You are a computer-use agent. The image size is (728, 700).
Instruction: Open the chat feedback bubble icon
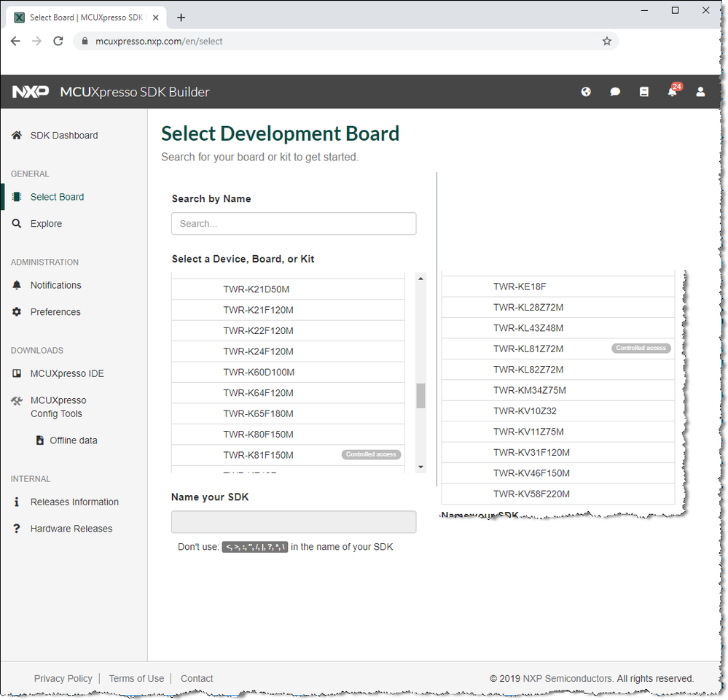[615, 92]
